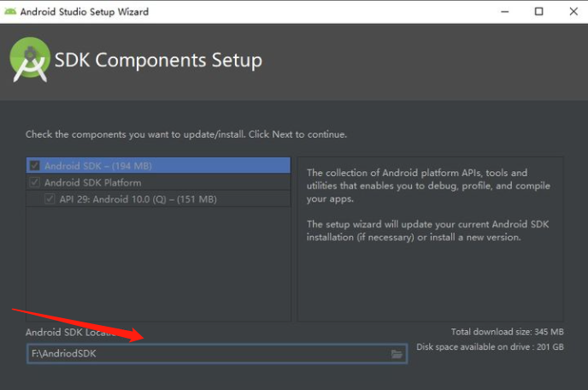Click the Disk space available on drive text
588x390 pixels.
point(490,347)
